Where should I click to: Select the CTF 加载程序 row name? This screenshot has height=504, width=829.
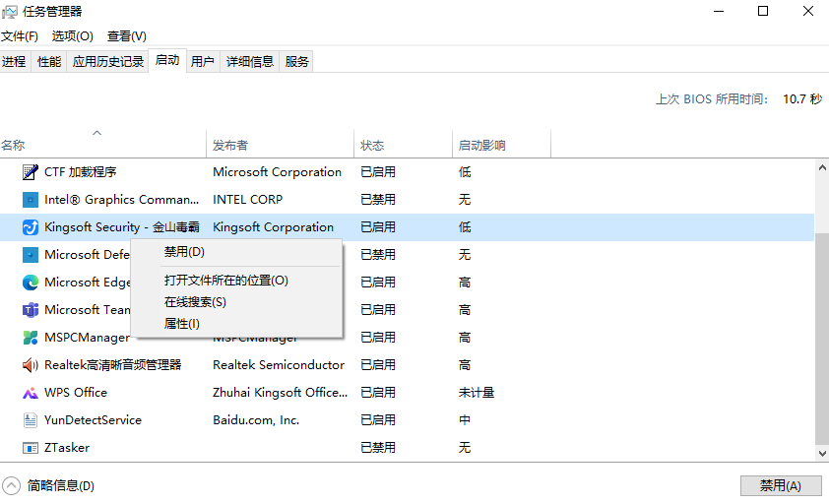[x=81, y=172]
